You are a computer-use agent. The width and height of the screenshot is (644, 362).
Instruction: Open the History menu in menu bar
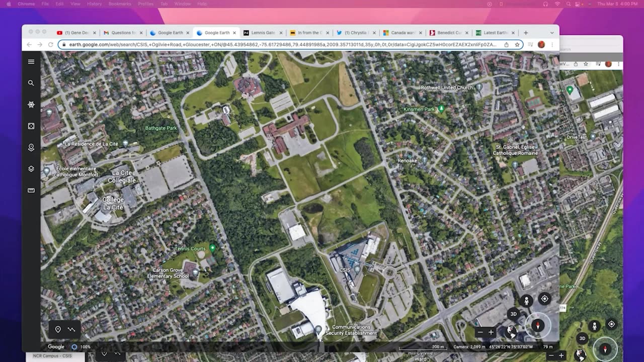(x=94, y=4)
